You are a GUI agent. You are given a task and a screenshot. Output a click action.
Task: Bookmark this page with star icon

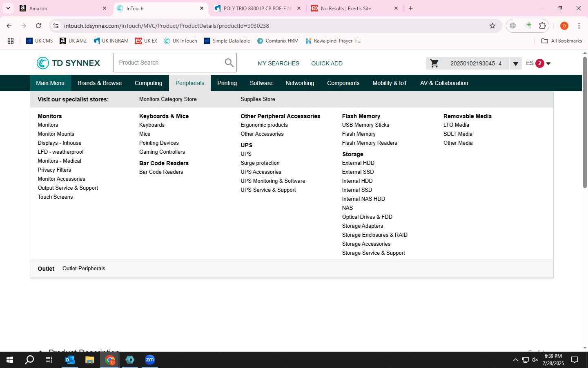(492, 26)
